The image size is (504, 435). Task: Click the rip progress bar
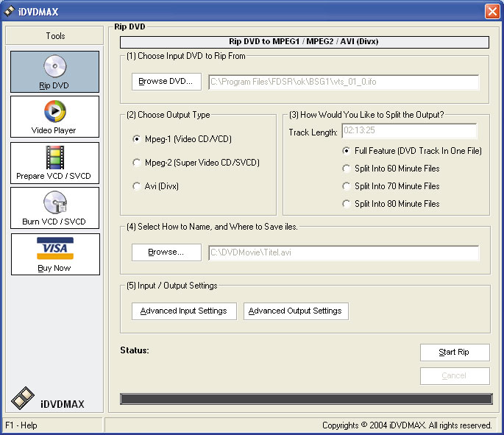(x=306, y=399)
